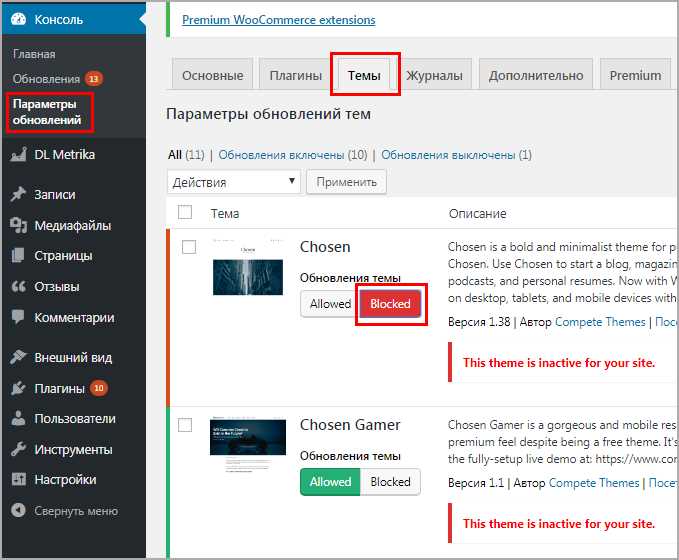The image size is (679, 560).
Task: Click the Внешний вид paintbrush icon
Action: pos(18,357)
